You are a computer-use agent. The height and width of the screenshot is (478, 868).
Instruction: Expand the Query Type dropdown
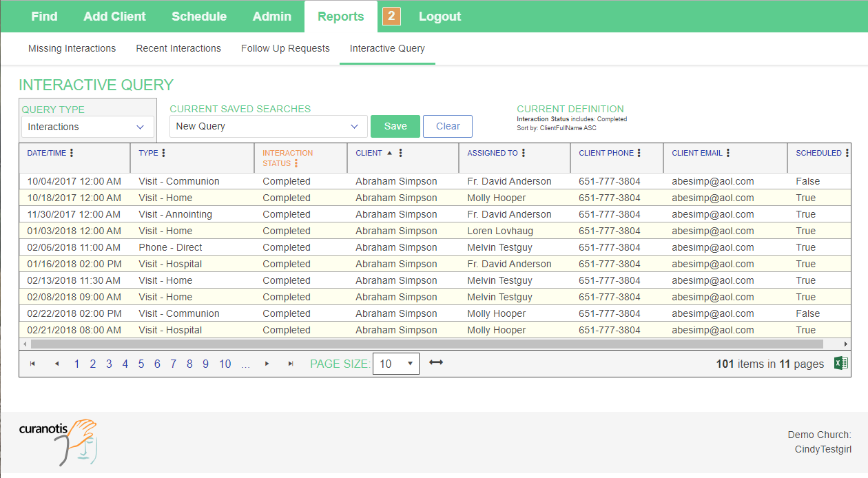pos(87,127)
